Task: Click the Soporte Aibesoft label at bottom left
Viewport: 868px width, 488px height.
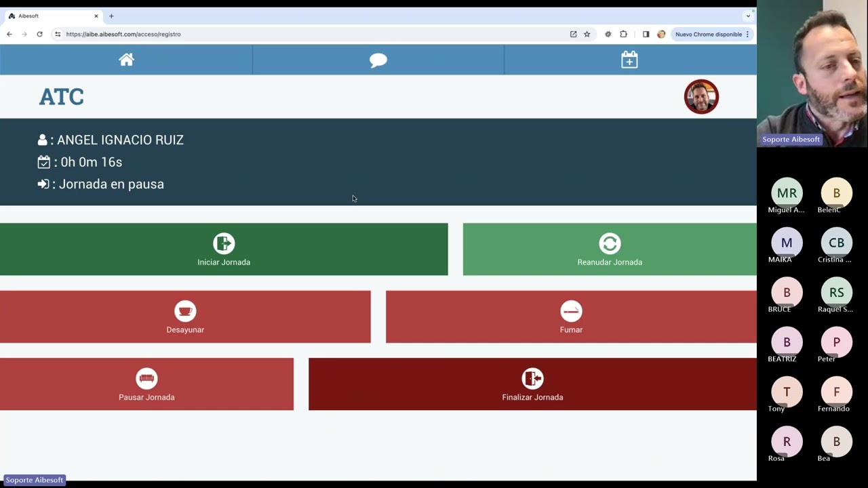Action: click(35, 480)
